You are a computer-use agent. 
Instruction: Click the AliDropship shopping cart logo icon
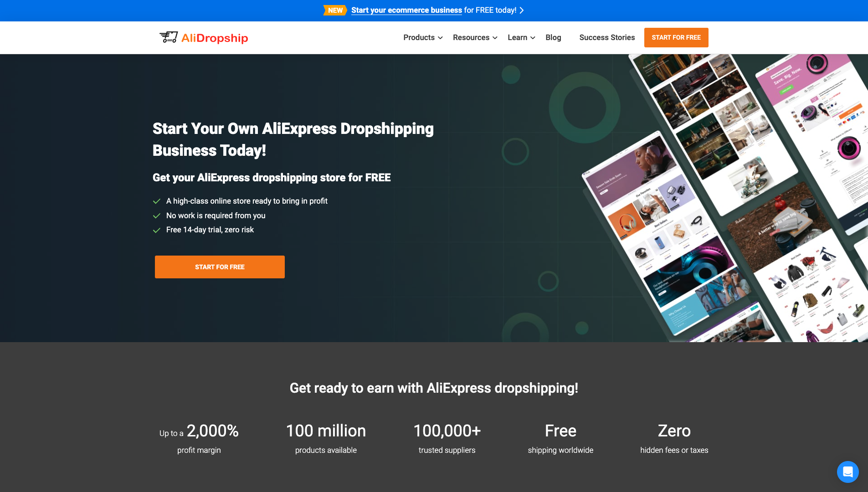click(x=168, y=37)
